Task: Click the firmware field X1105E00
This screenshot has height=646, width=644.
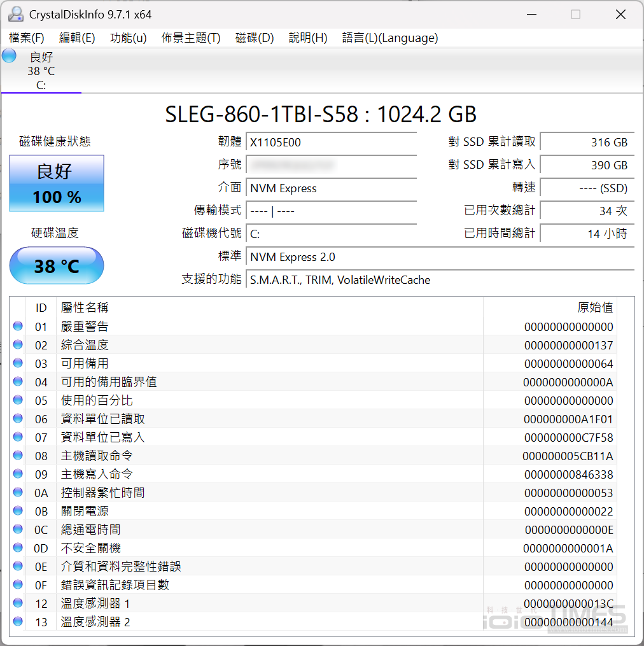Action: (x=332, y=143)
